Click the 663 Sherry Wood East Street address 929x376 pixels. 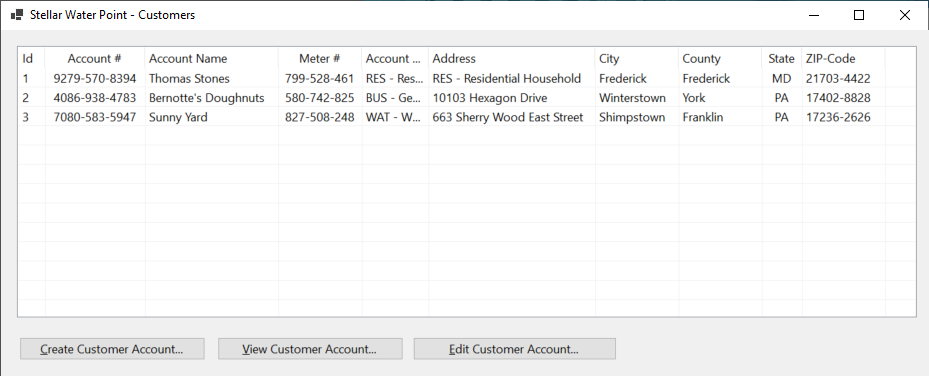click(508, 117)
